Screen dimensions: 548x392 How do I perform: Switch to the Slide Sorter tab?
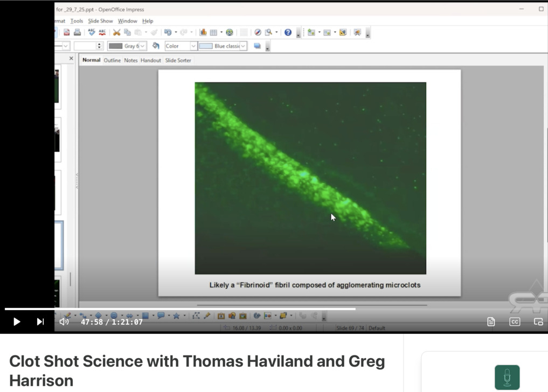tap(178, 60)
